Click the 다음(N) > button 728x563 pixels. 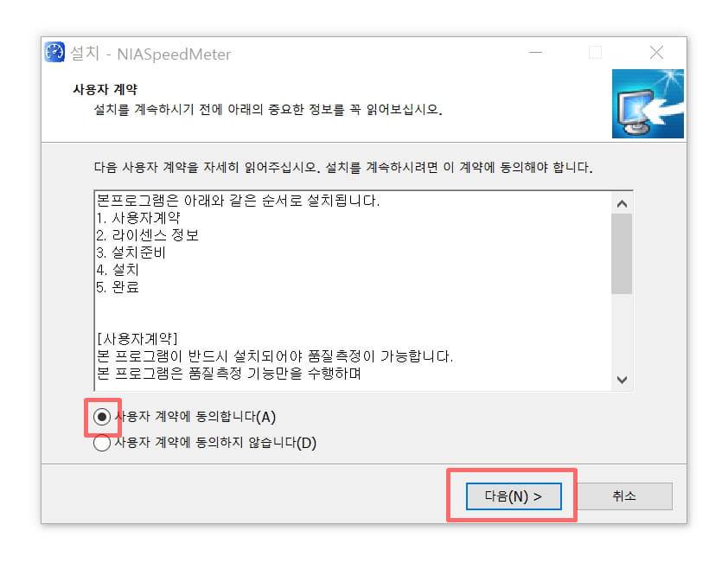[514, 496]
